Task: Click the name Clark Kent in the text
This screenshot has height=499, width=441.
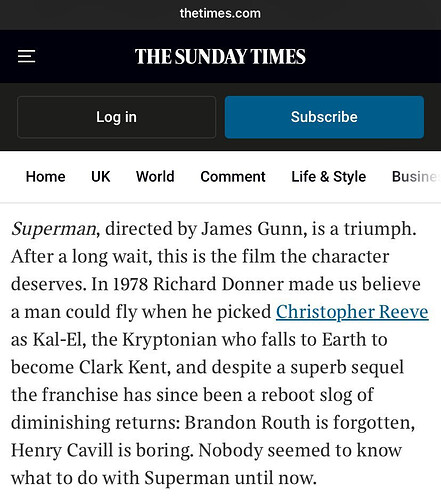Action: [x=123, y=367]
